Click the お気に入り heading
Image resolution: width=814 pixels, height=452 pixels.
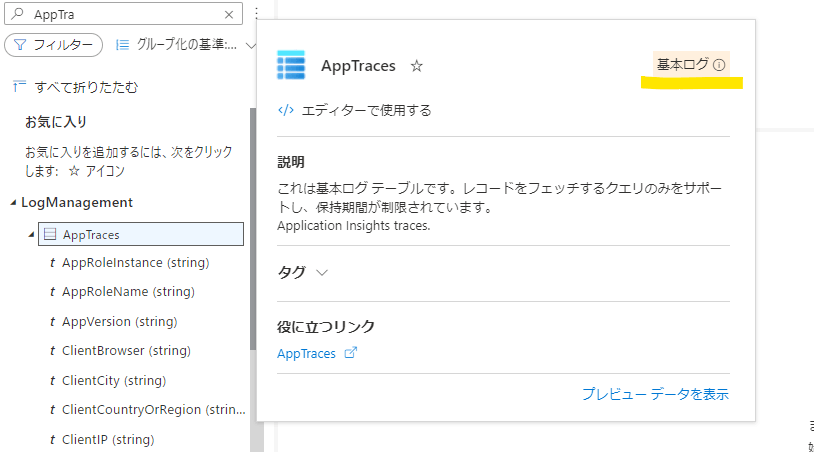(56, 122)
